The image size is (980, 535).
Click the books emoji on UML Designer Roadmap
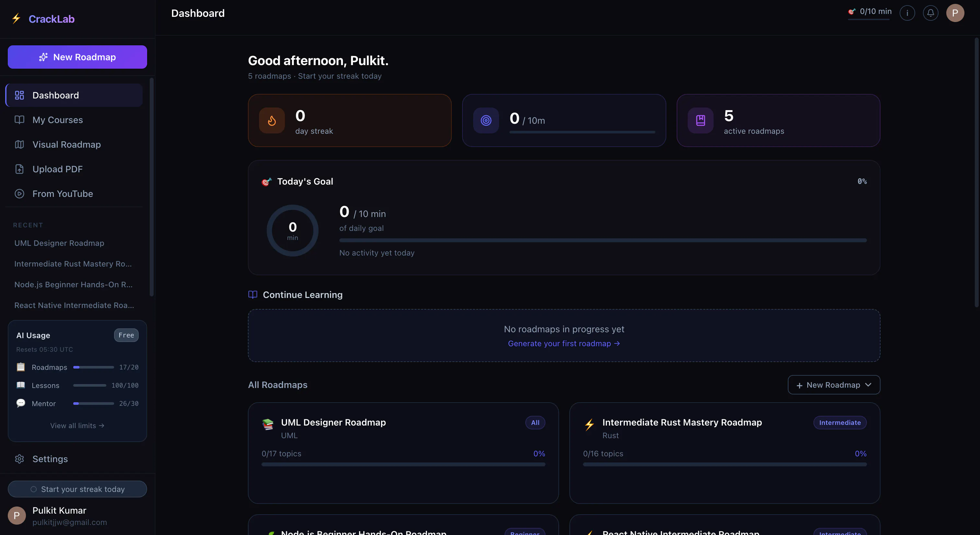pyautogui.click(x=268, y=424)
